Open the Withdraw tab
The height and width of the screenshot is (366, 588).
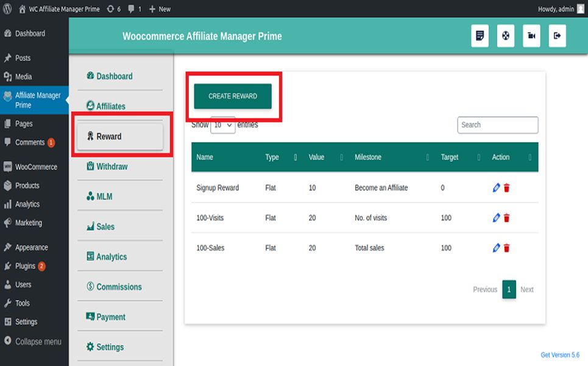tap(112, 167)
